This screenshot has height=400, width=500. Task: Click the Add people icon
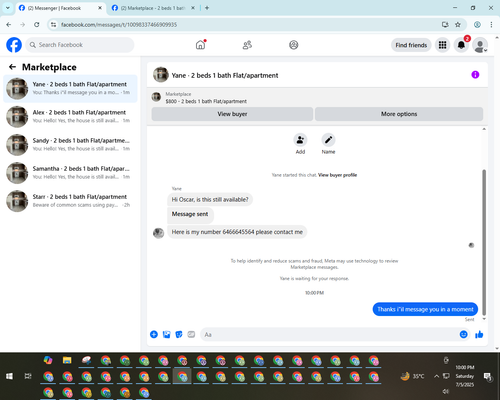pos(300,140)
